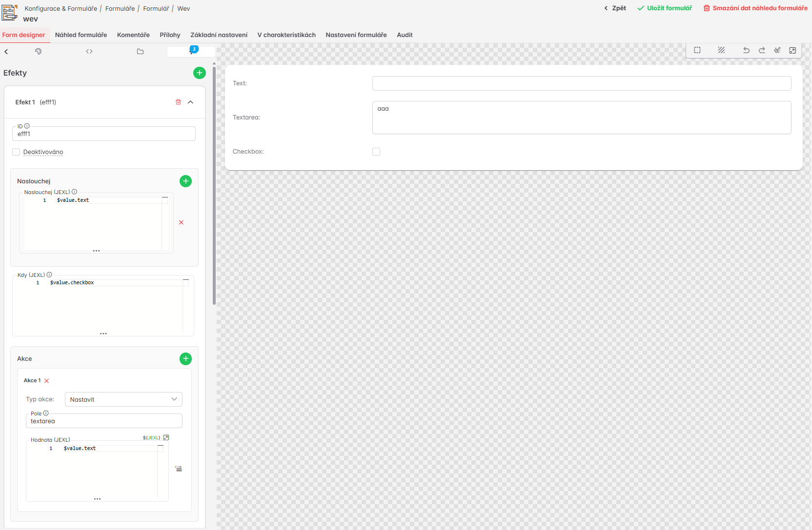Collapse the side panel with back chevron
Viewport: 812px width, 530px height.
6,52
